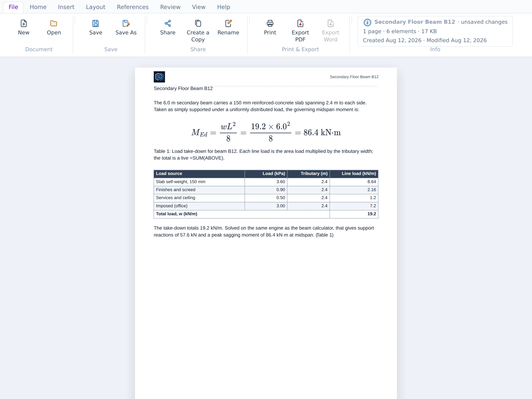Click the Created/Modified date line
Viewport: 532px width, 399px height.
point(425,40)
